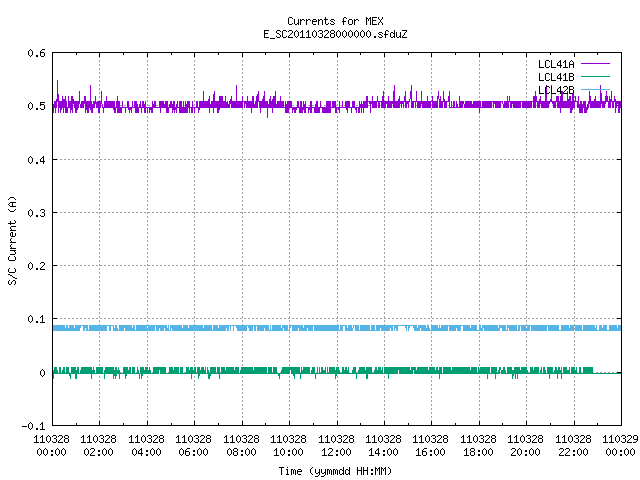Click the y-axis tick value 0.1
Image resolution: width=640 pixels, height=480 pixels.
[x=36, y=319]
